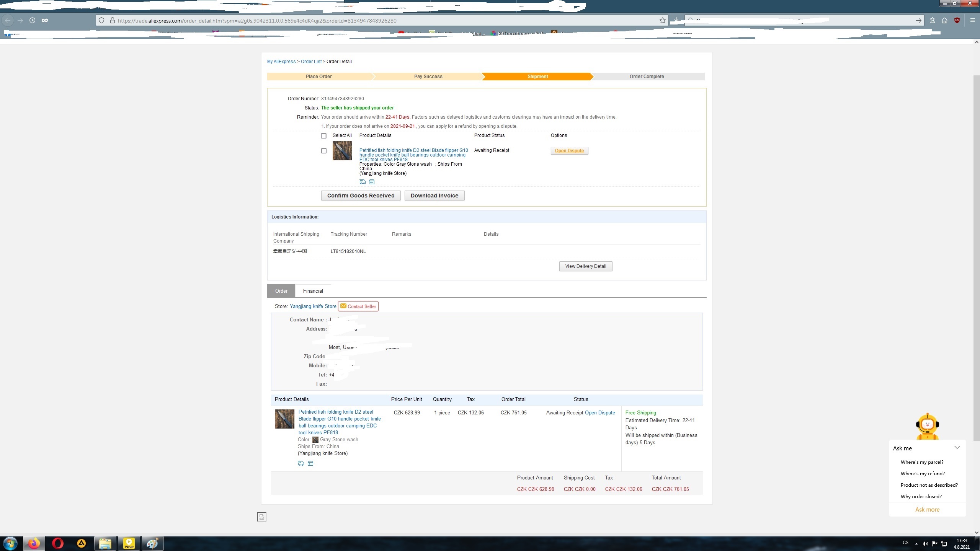Click the shield tracking protection icon
This screenshot has height=551, width=980.
tap(101, 21)
